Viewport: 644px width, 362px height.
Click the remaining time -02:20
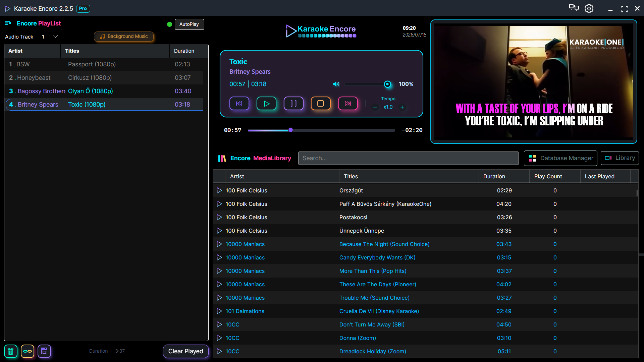(x=412, y=130)
